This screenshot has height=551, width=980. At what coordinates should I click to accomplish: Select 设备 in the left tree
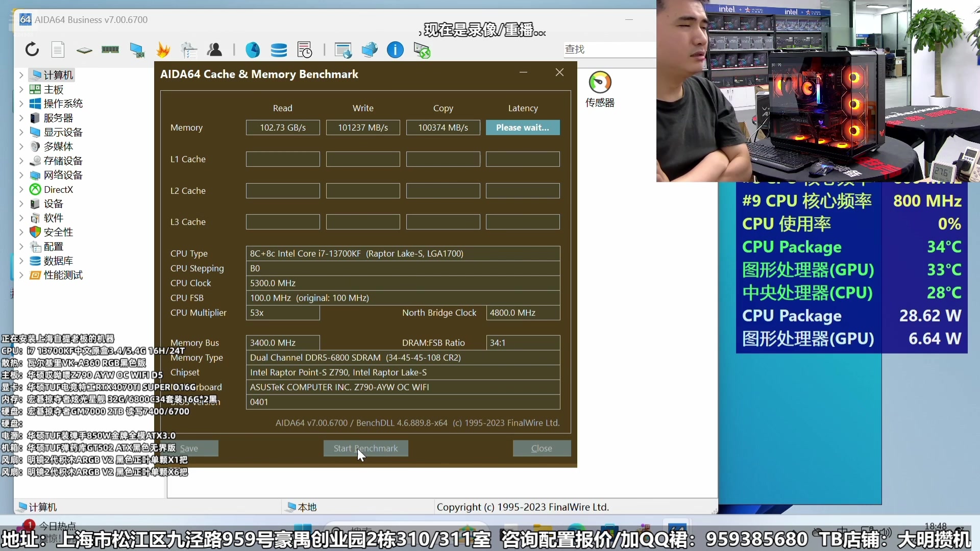point(53,204)
